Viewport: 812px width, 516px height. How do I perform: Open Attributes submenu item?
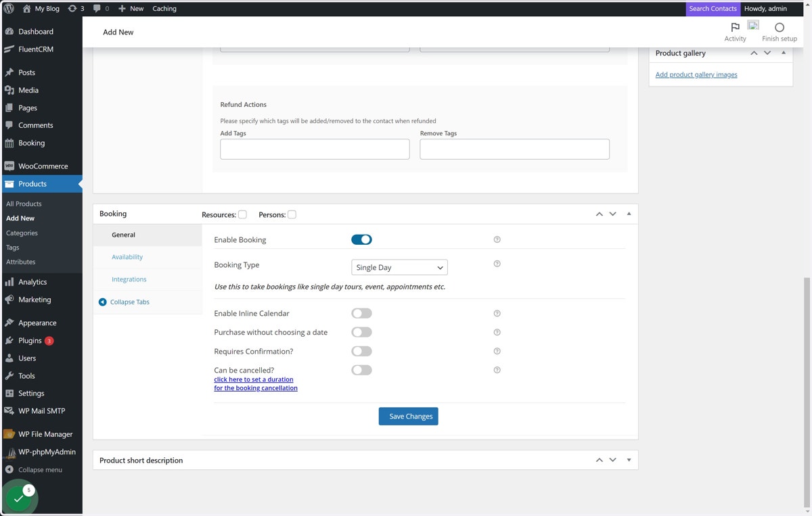pyautogui.click(x=20, y=262)
